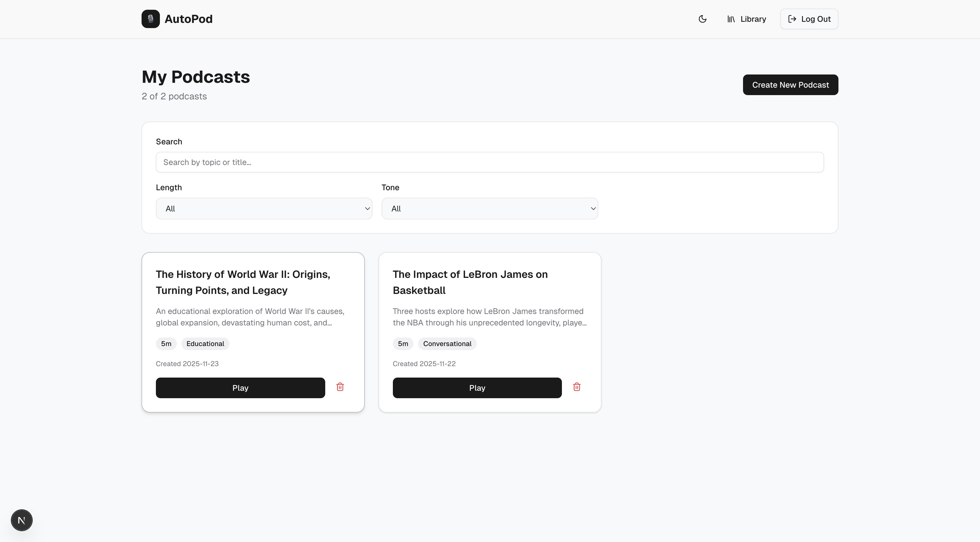Image resolution: width=980 pixels, height=542 pixels.
Task: Open the Tone filter dropdown
Action: (x=489, y=209)
